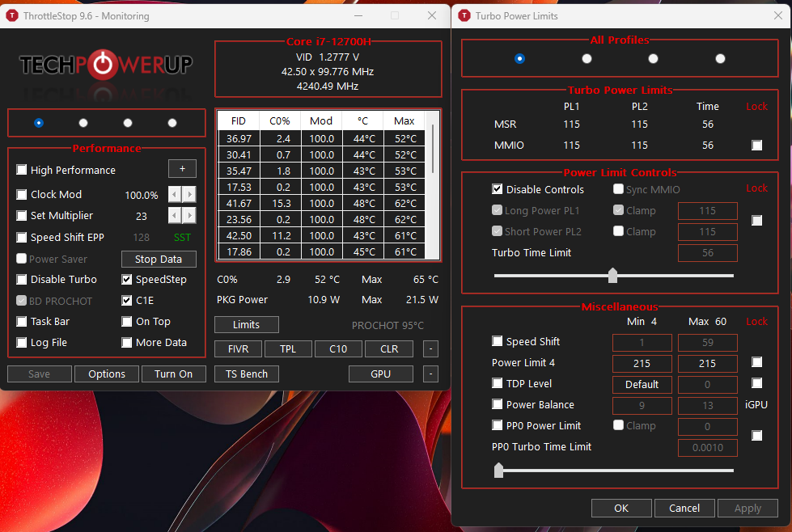Viewport: 792px width, 532px height.
Task: Increase Set Multiplier with right arrow
Action: 189,216
